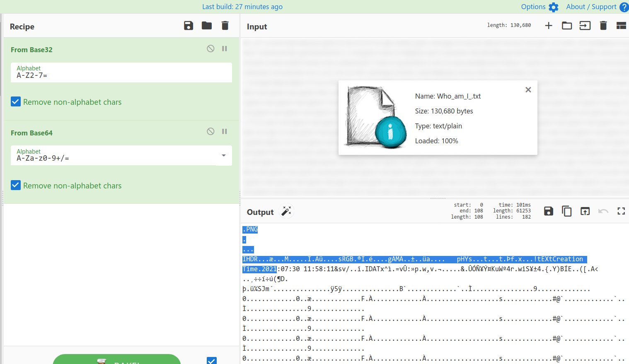Save output to file
The image size is (629, 364).
[x=549, y=211]
